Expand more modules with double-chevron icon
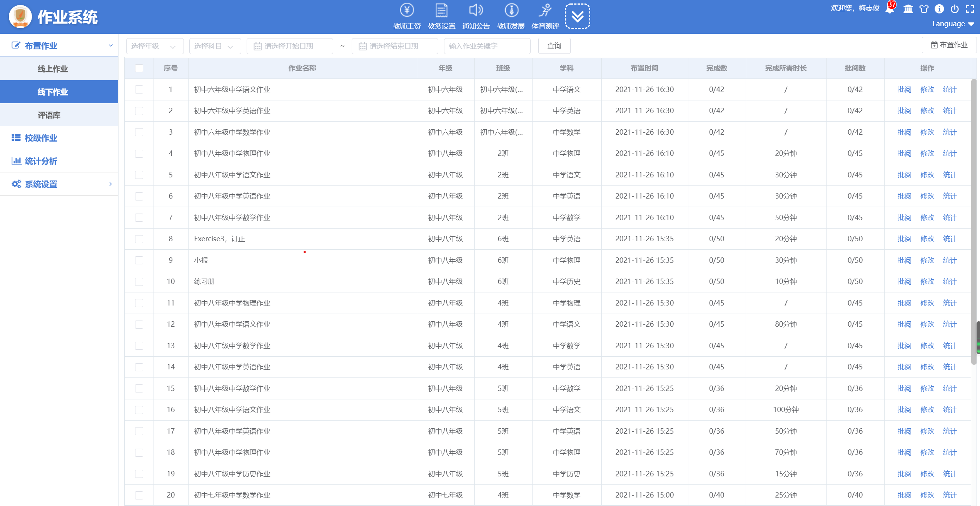This screenshot has height=506, width=980. [577, 17]
